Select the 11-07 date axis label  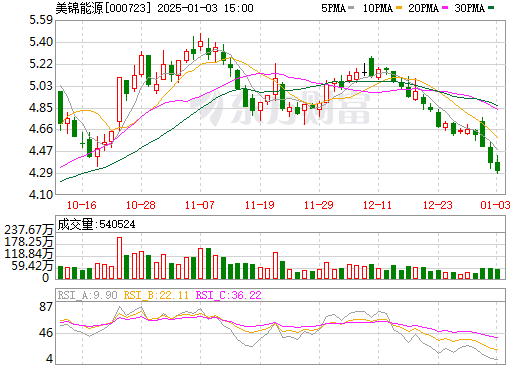coord(200,205)
